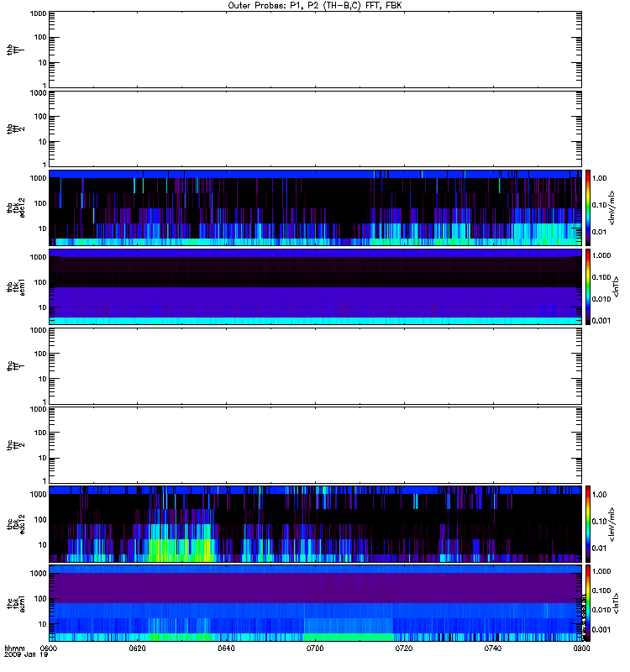The width and height of the screenshot is (630, 672).
Task: Click the "thc fft 2" y-axis label
Action: tap(16, 445)
